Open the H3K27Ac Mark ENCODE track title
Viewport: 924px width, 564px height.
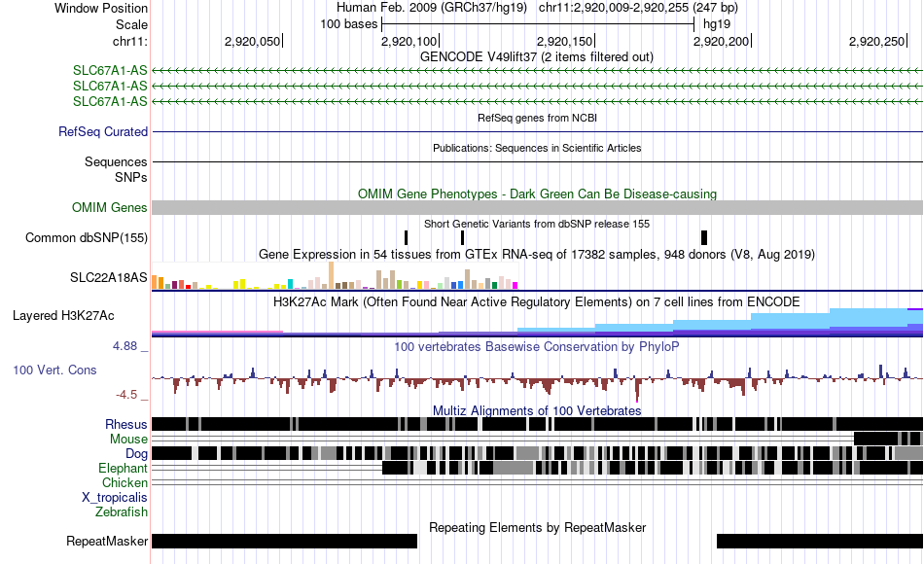point(537,302)
